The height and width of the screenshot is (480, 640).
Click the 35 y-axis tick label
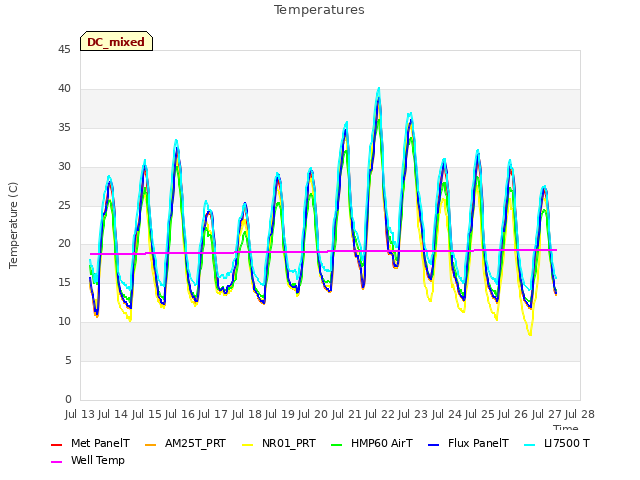click(x=64, y=127)
